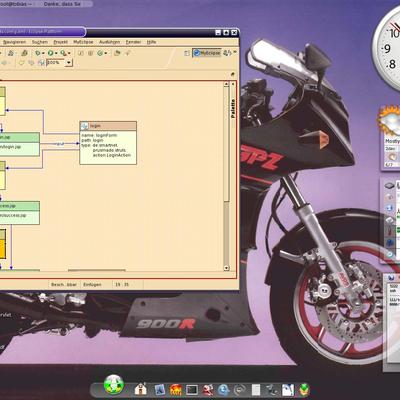Expand the Run button dropdown arrow
Image resolution: width=400 pixels, height=400 pixels.
tap(56, 53)
